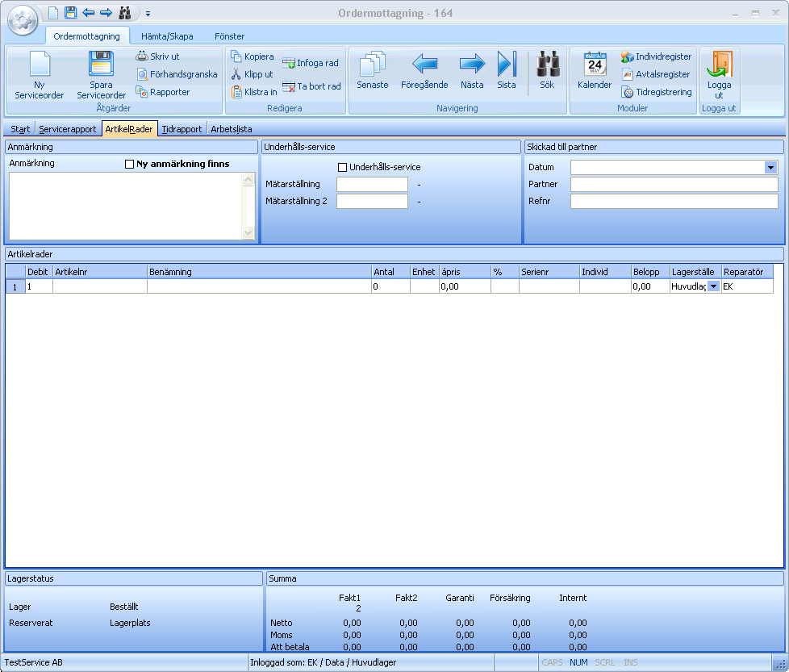Expand the Datum dropdown arrow
The image size is (789, 672).
(x=770, y=168)
